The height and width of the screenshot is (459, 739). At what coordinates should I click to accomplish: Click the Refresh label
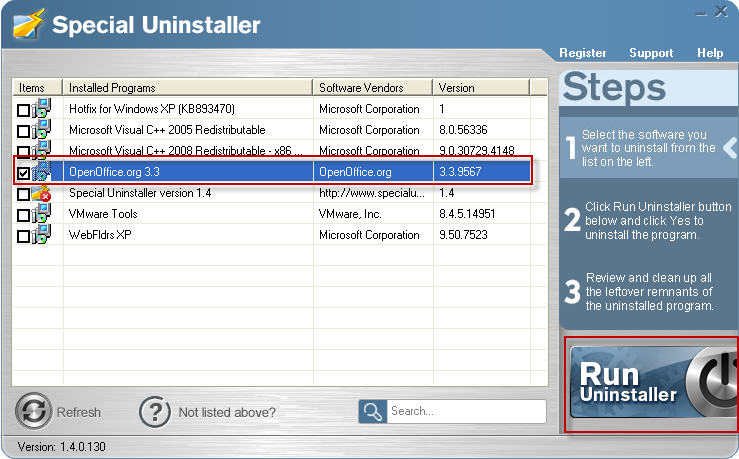[79, 412]
